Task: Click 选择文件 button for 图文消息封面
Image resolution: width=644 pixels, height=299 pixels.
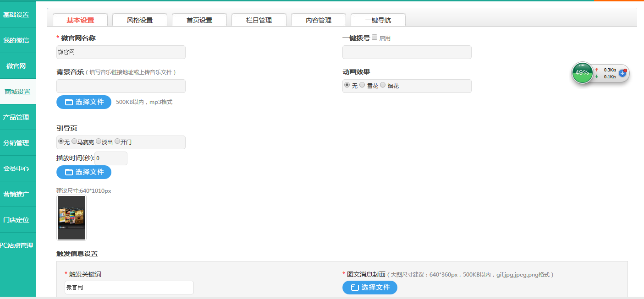Action: click(x=370, y=288)
